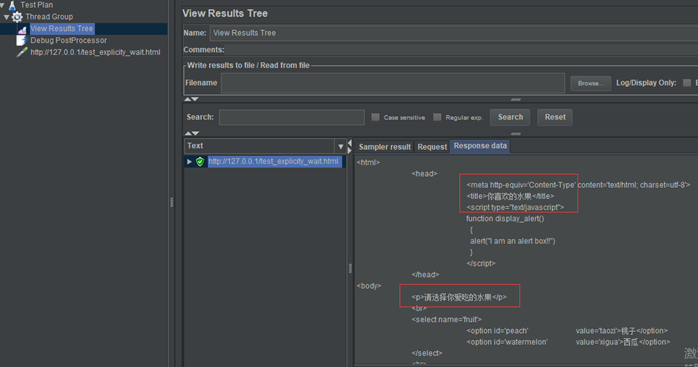Expand the sampled request result entry
This screenshot has height=367, width=698.
pos(189,162)
